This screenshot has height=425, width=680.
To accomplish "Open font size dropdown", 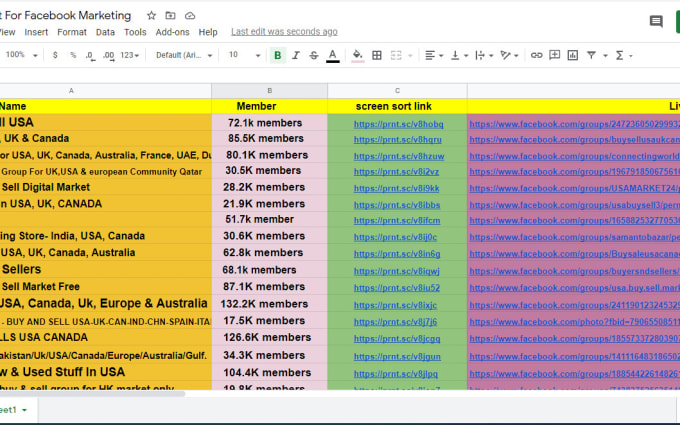I will coord(244,55).
